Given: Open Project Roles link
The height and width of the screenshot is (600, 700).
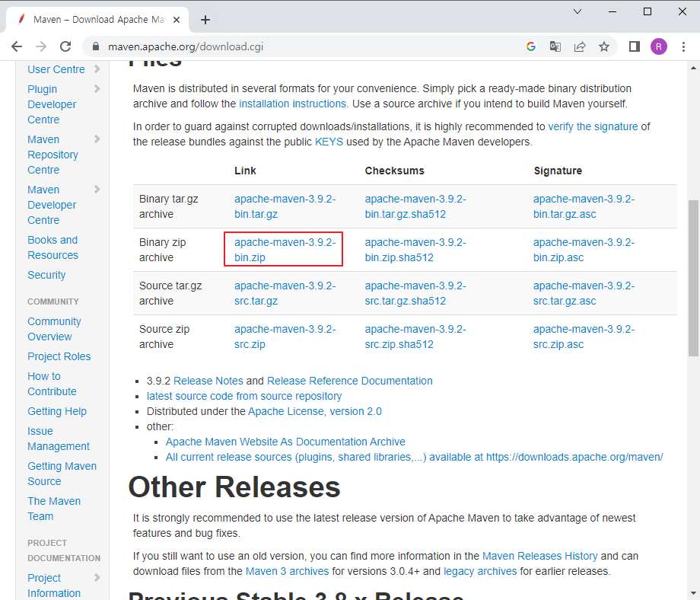Looking at the screenshot, I should 59,356.
